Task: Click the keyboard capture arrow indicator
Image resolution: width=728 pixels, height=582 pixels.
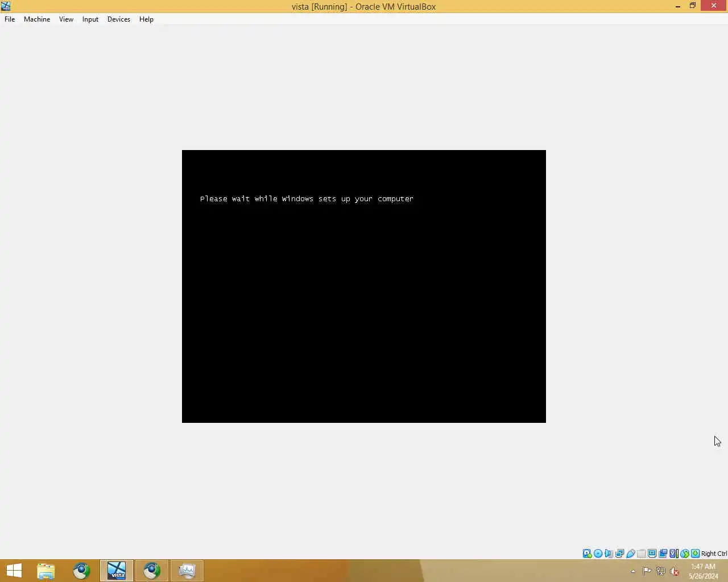Action: 695,554
